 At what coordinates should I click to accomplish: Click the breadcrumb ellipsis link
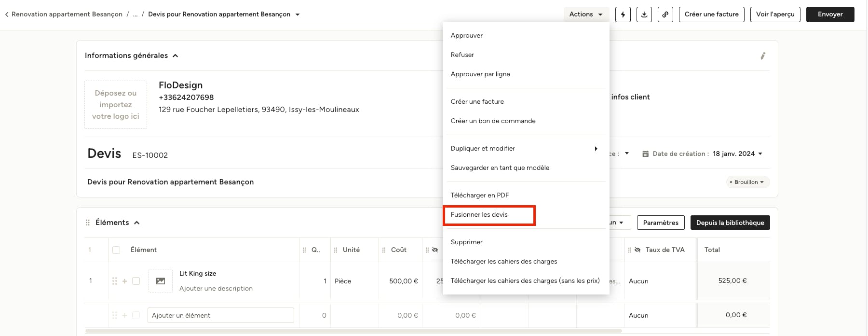click(135, 14)
